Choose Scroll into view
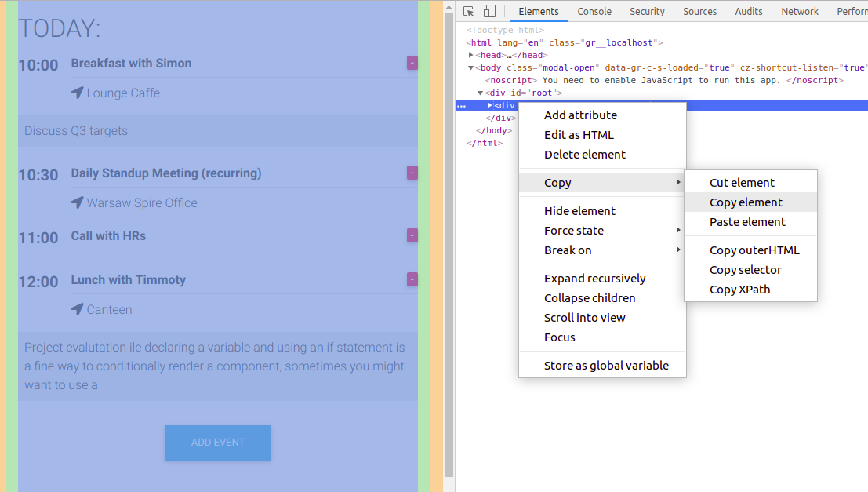The height and width of the screenshot is (492, 868). coord(602,318)
